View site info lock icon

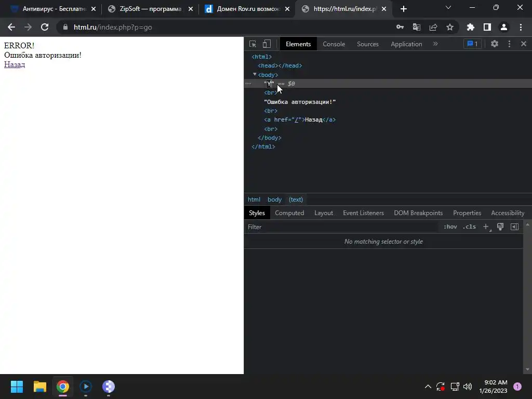pos(65,27)
